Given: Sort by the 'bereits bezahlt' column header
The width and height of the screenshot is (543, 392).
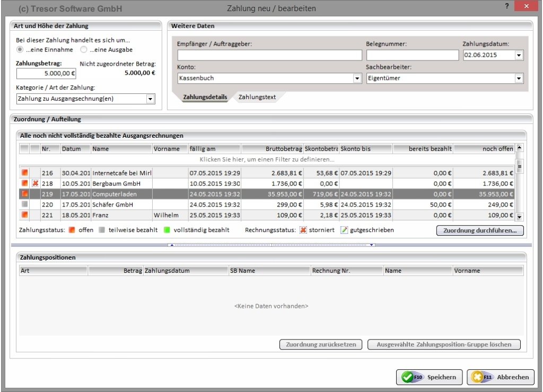Looking at the screenshot, I should 423,149.
